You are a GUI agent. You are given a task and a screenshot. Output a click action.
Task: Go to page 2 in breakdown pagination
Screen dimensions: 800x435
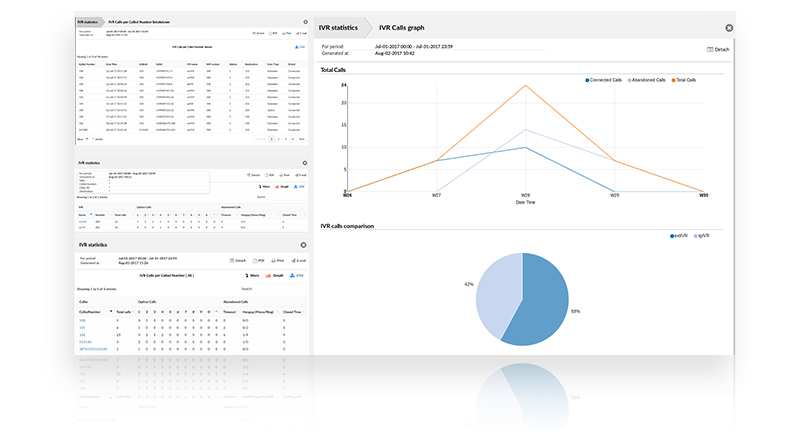[279, 139]
